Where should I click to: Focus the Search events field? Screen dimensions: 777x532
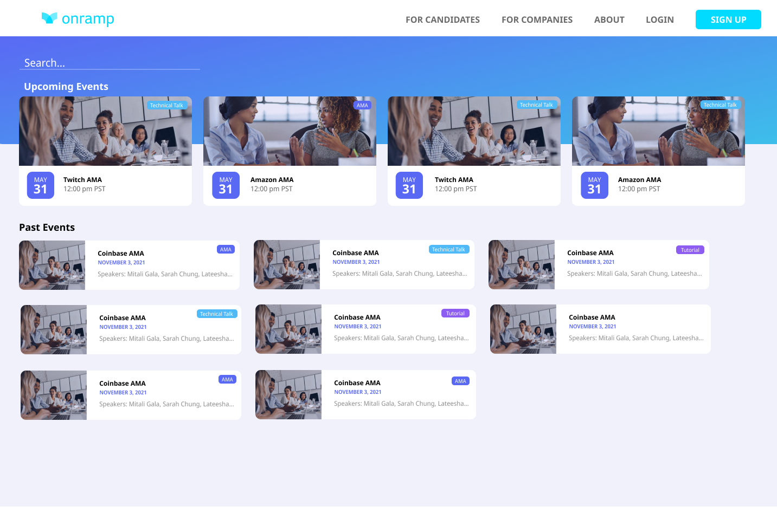pos(110,63)
